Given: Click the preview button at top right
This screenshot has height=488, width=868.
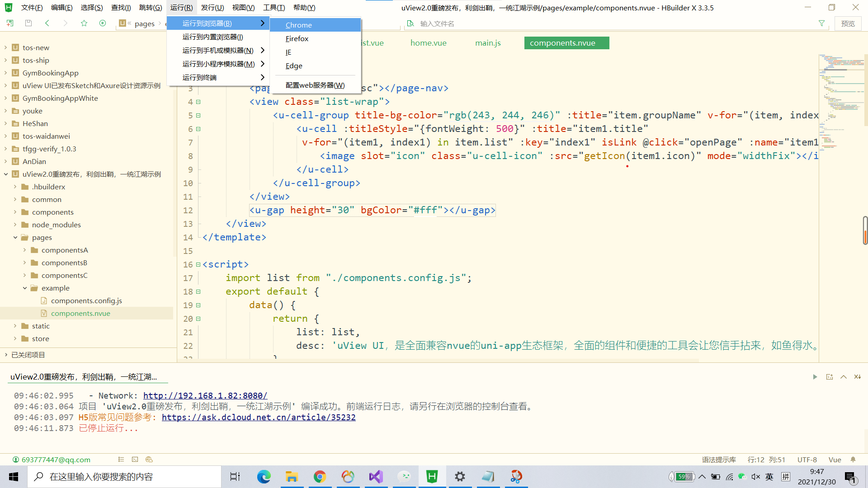Looking at the screenshot, I should click(x=848, y=23).
